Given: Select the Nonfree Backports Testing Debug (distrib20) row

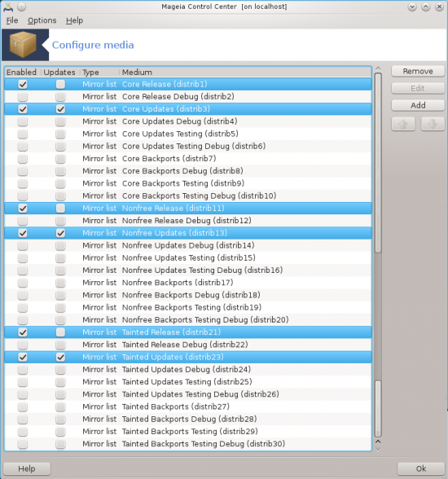Looking at the screenshot, I should [x=188, y=320].
